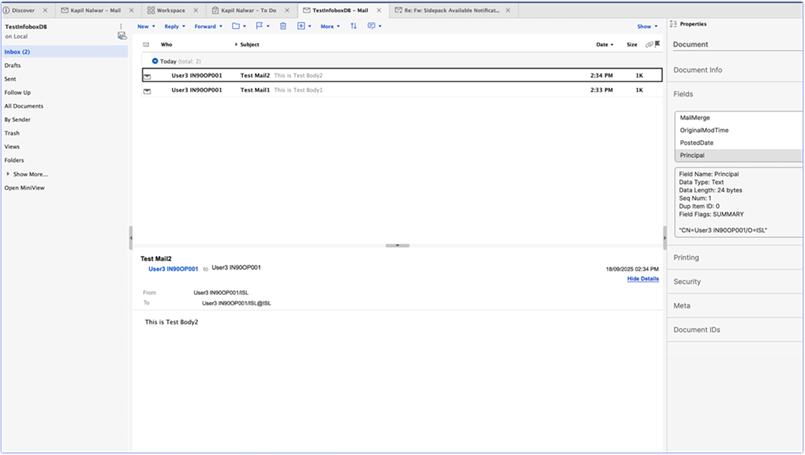Open the TestInfoboxDB vertical dots menu
This screenshot has height=455, width=805.
[x=121, y=26]
